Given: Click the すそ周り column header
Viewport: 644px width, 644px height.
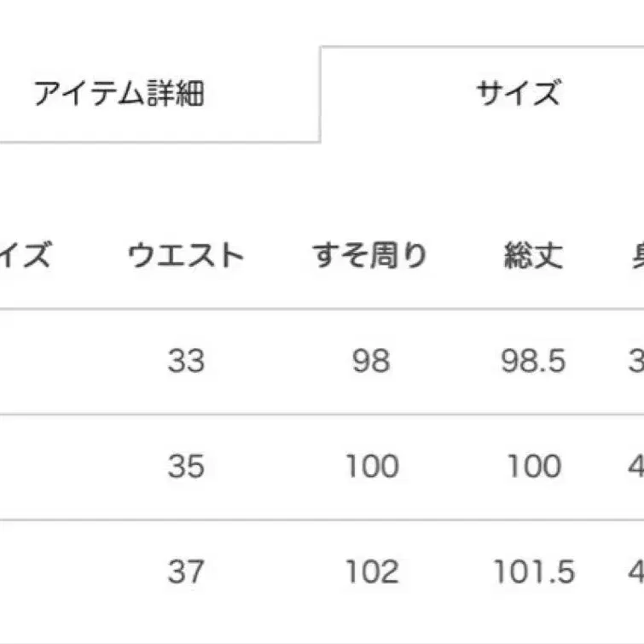Looking at the screenshot, I should [370, 255].
